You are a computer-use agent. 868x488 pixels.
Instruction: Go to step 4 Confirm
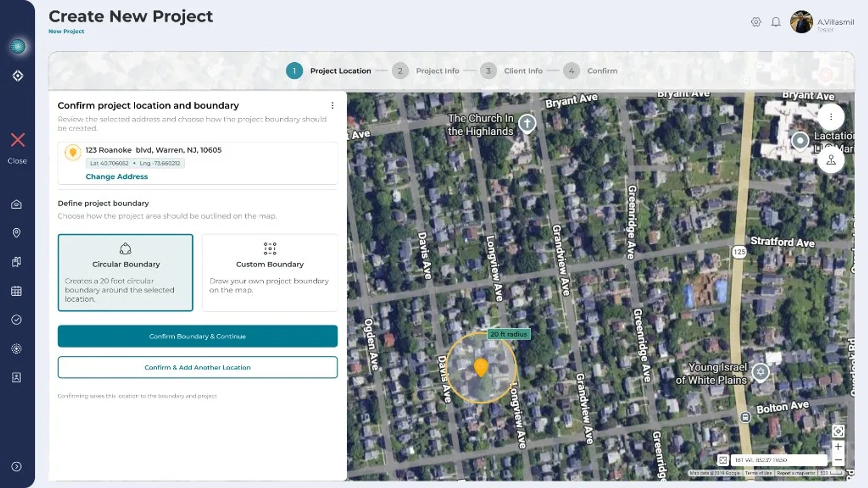pyautogui.click(x=590, y=71)
